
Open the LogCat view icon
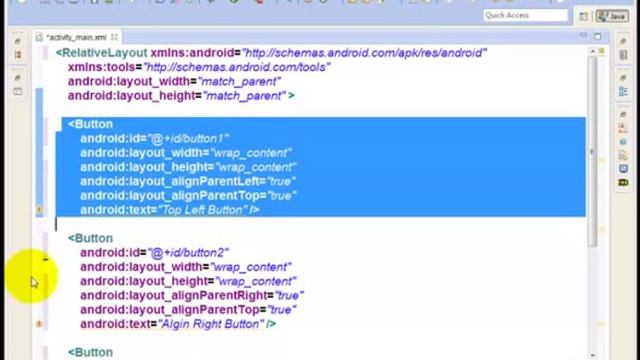click(x=623, y=182)
